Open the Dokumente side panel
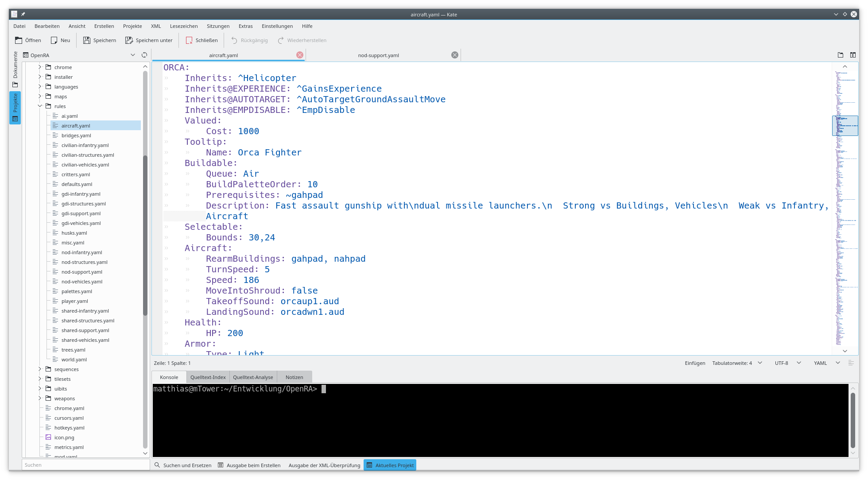 [15, 70]
